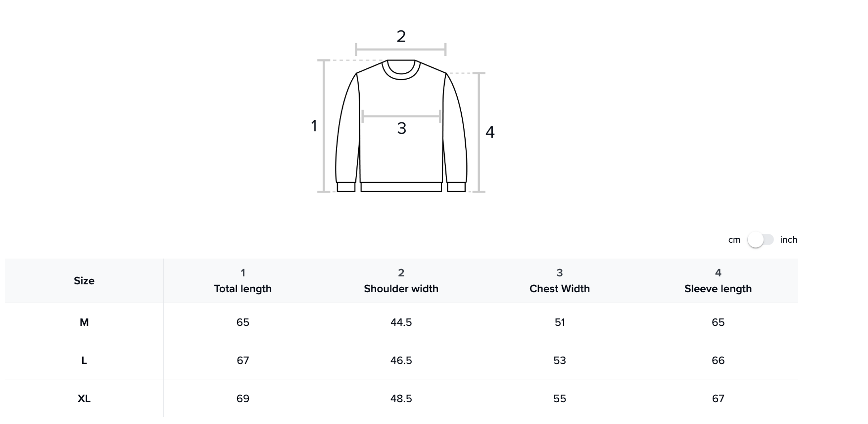Viewport: 868px width, 424px height.
Task: Click the number 1 length marker on diagram
Action: click(x=314, y=126)
